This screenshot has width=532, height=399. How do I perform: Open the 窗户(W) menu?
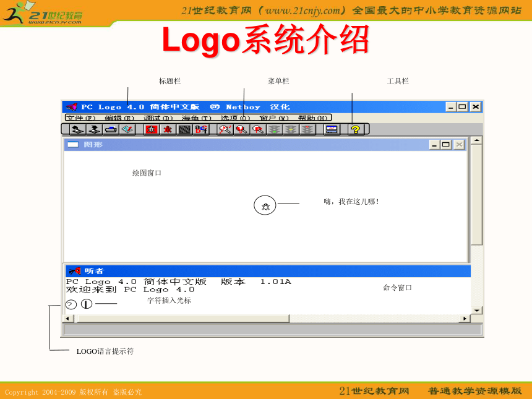coord(274,118)
